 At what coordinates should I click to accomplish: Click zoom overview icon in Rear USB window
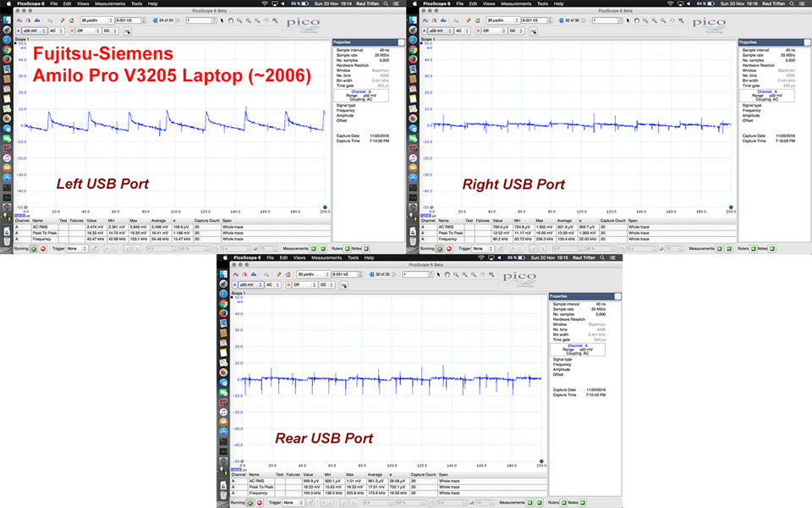click(x=491, y=274)
